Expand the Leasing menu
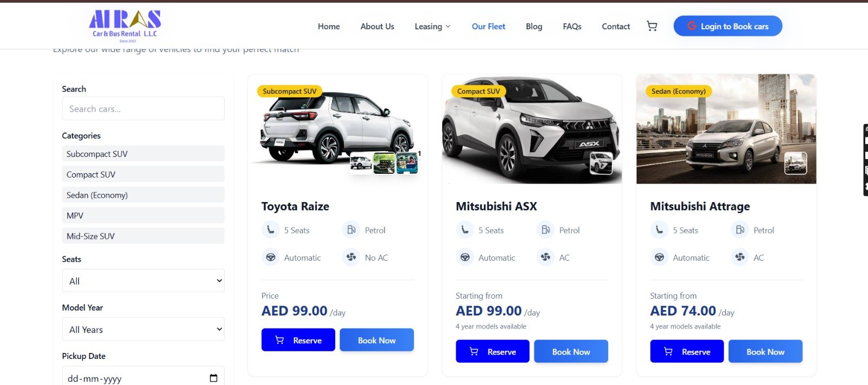The image size is (868, 385). click(432, 26)
